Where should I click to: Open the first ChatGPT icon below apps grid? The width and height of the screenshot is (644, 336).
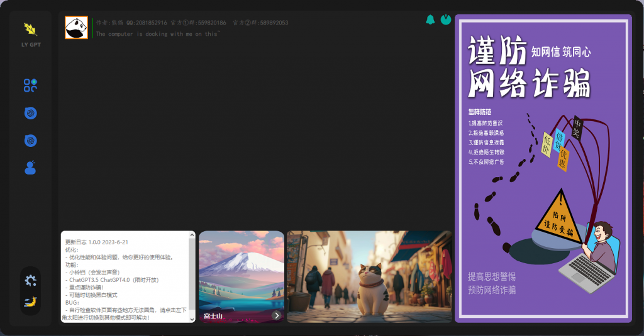[30, 113]
